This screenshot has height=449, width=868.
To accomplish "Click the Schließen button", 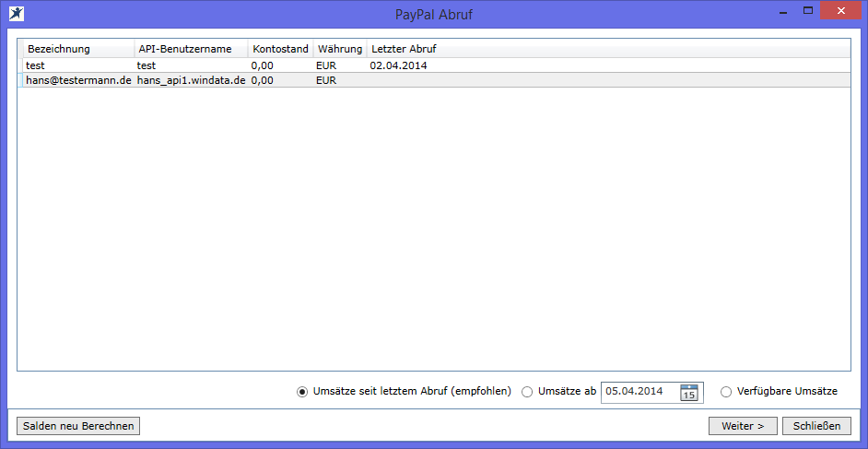I will 817,426.
